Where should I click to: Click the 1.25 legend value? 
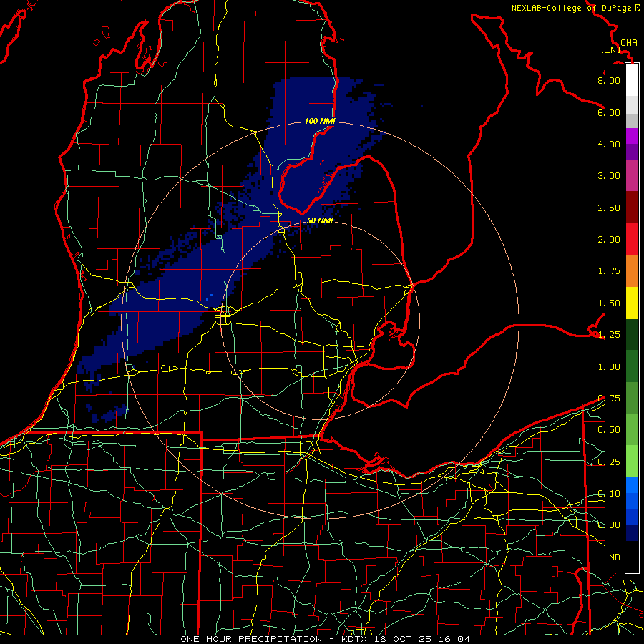pos(609,335)
